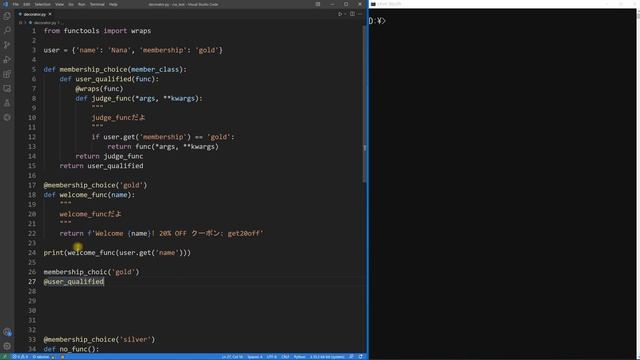Open the notifications bell in the status bar
The width and height of the screenshot is (640, 360).
point(361,357)
